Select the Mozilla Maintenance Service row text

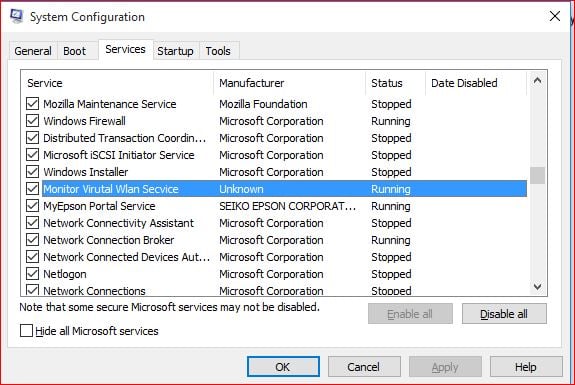110,104
